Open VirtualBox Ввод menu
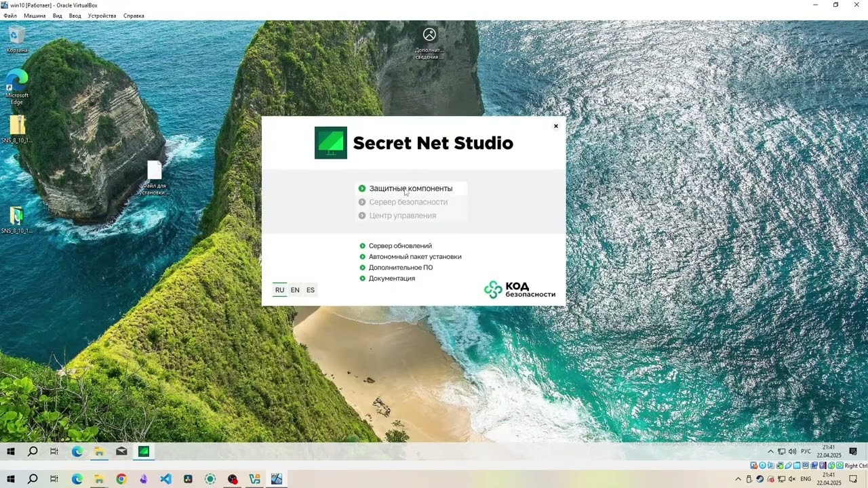Screen dimensions: 868x488 (x=75, y=16)
